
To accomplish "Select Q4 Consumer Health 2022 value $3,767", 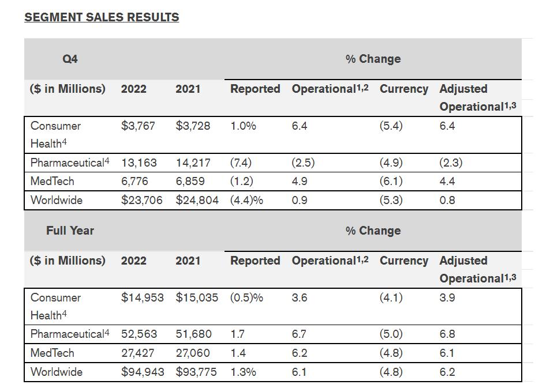I will point(138,126).
